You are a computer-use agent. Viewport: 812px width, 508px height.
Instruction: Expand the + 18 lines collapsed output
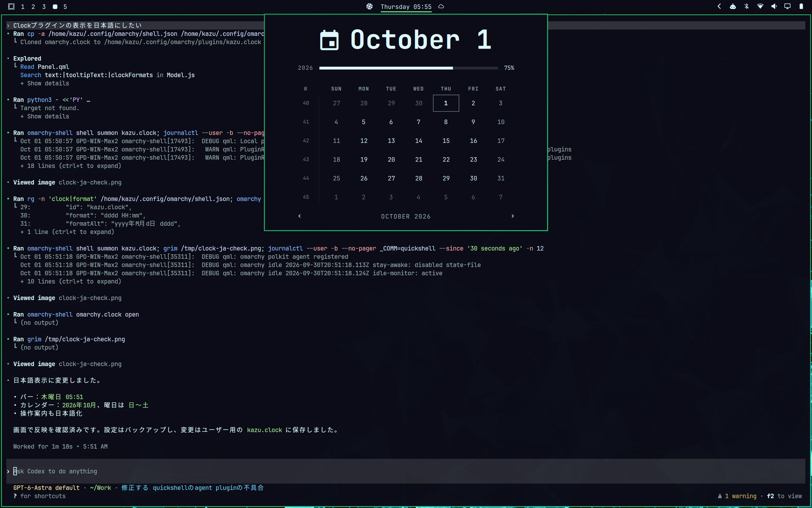click(70, 166)
